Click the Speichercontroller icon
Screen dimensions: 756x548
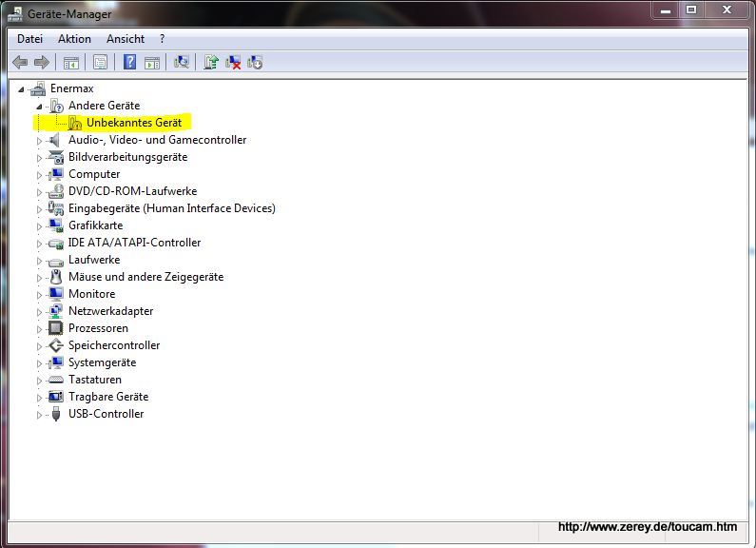(x=56, y=345)
